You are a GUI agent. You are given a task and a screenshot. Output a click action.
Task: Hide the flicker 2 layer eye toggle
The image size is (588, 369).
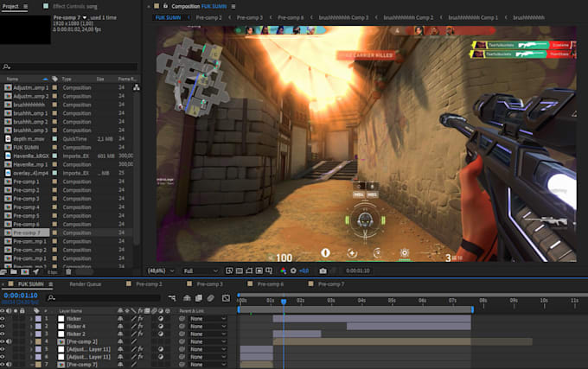(3, 334)
